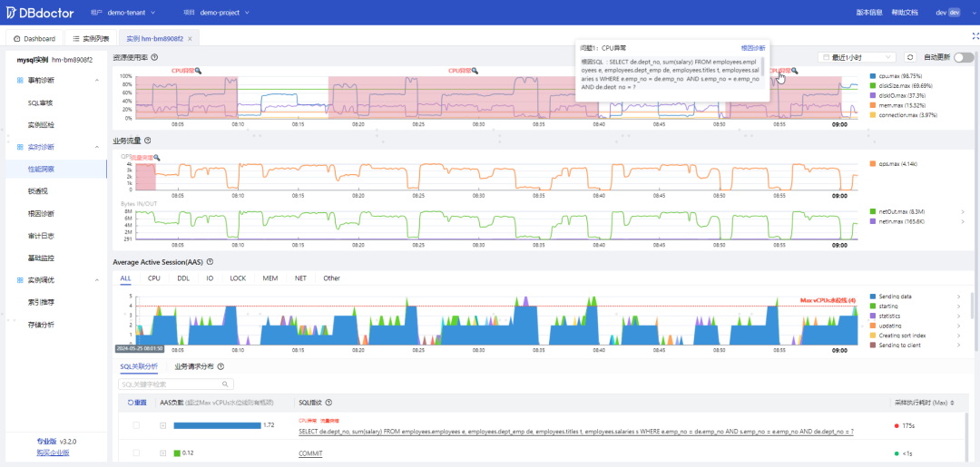Click the magnifier icon next to 流量突增
This screenshot has width=980, height=467.
coord(157,158)
